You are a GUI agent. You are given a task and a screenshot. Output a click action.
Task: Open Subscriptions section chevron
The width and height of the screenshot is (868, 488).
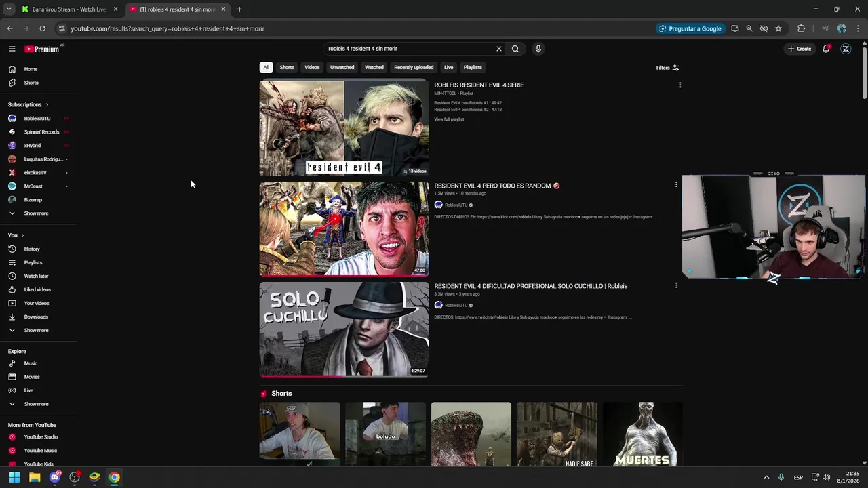click(x=47, y=105)
